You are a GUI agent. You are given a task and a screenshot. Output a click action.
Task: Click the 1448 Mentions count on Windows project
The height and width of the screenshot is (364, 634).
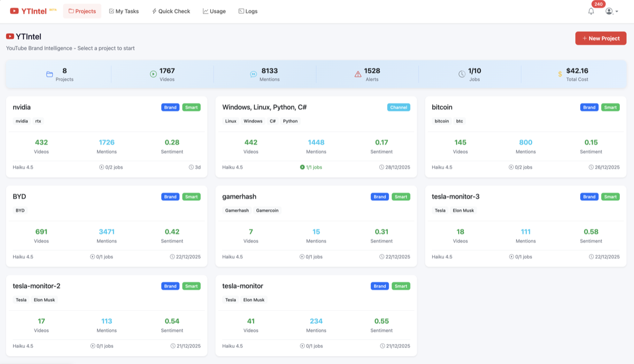click(x=316, y=142)
